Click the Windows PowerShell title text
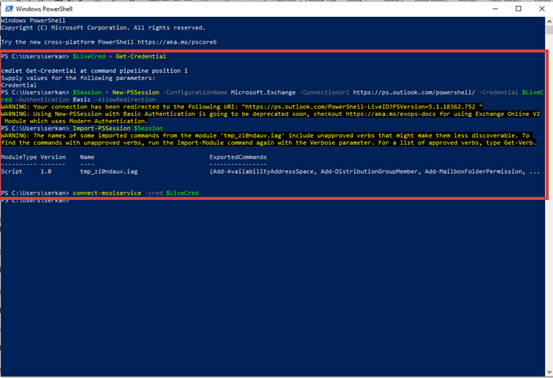 point(44,9)
